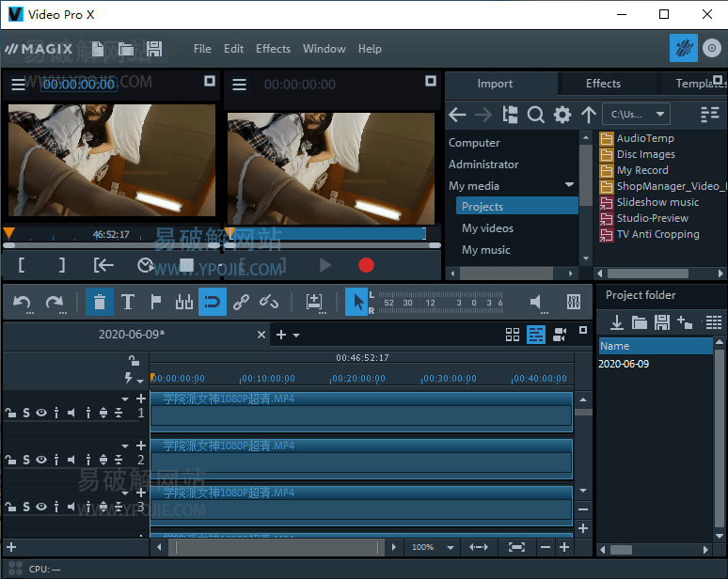The image size is (728, 579).
Task: Click the Undo arrow
Action: click(22, 303)
